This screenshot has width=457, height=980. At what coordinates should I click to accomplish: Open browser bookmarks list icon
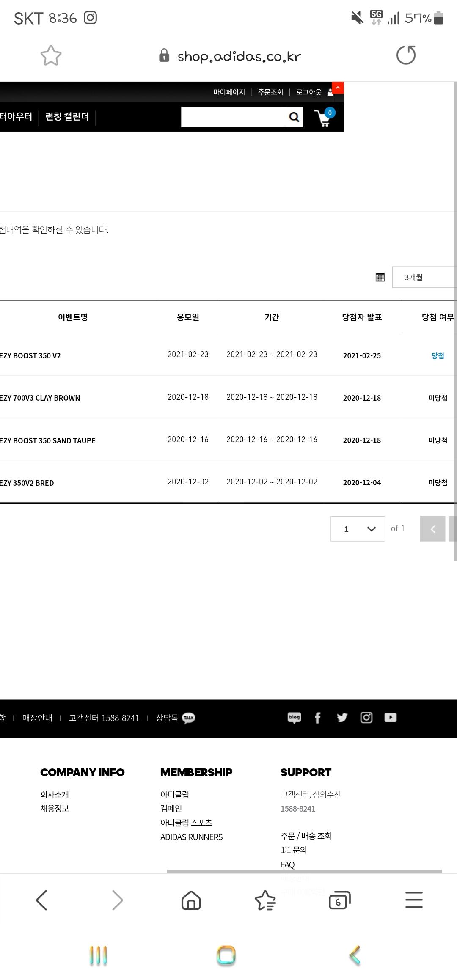point(265,900)
